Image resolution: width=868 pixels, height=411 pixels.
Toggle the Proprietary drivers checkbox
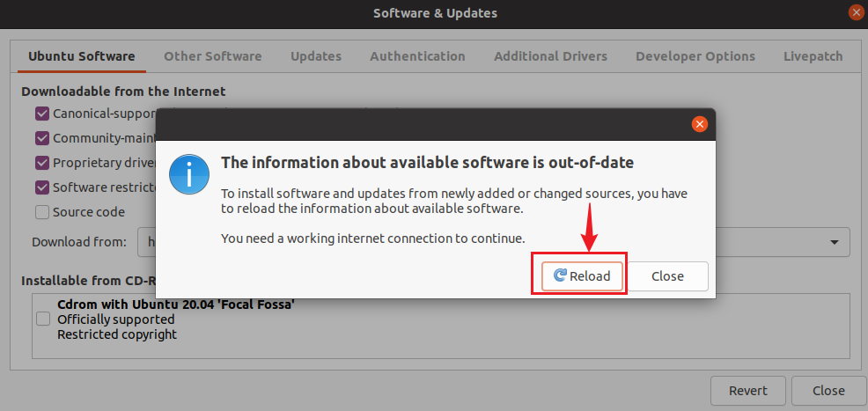pyautogui.click(x=42, y=163)
